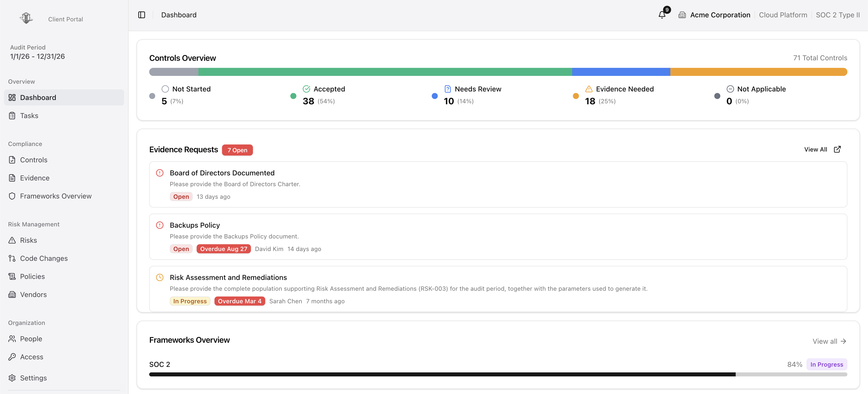Image resolution: width=868 pixels, height=394 pixels.
Task: Click the Client Portal logo
Action: pos(26,18)
